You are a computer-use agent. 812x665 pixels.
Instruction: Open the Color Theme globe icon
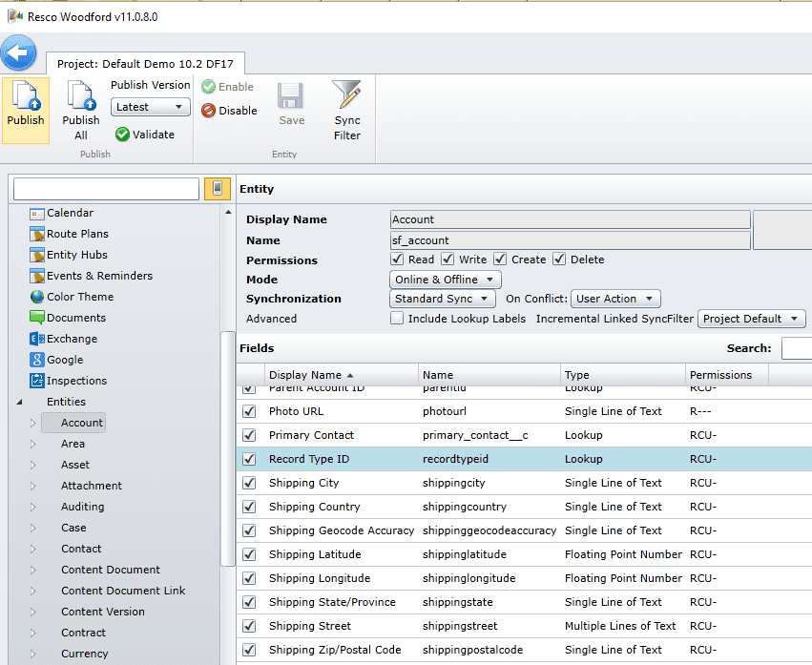pos(37,297)
